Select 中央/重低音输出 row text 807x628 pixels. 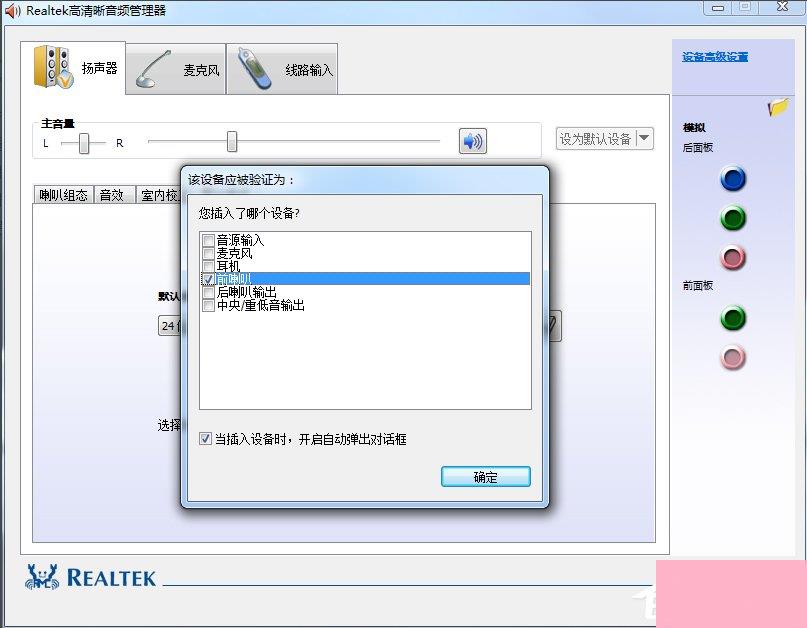point(261,305)
